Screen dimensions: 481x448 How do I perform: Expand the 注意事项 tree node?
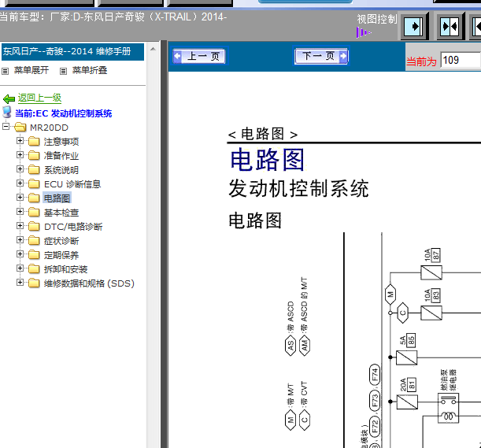pos(20,140)
